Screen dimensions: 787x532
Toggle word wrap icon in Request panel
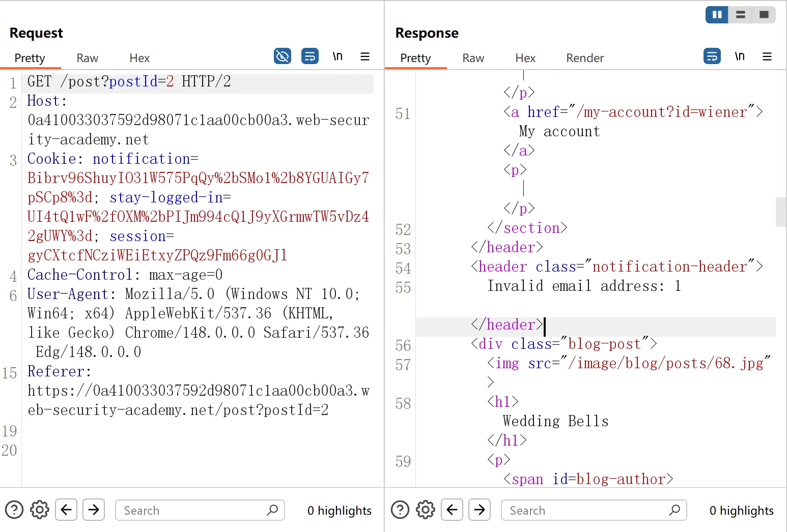[310, 56]
